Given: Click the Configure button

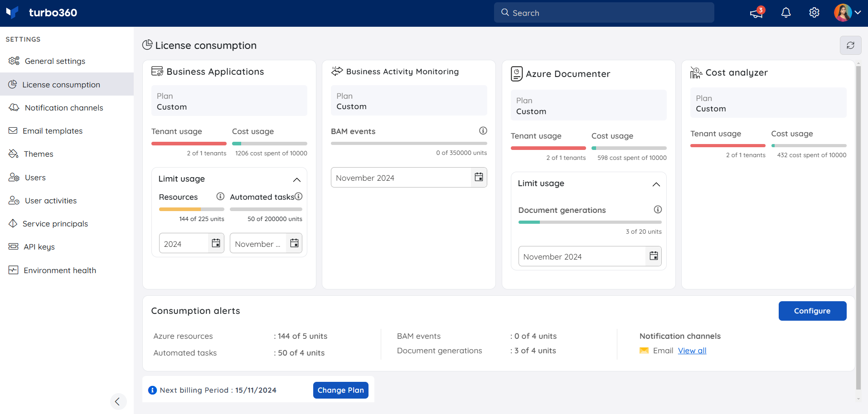Looking at the screenshot, I should coord(812,311).
